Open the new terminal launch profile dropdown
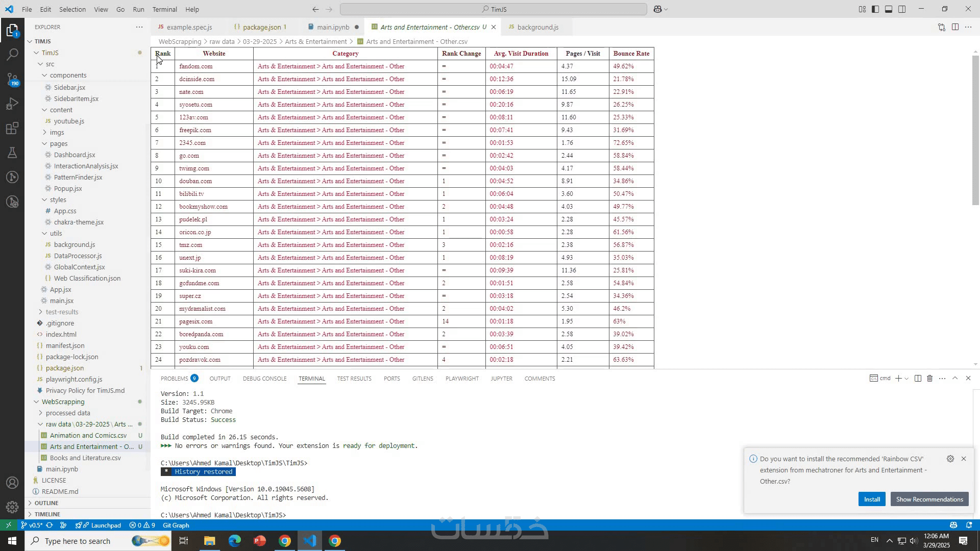The image size is (980, 551). [906, 379]
